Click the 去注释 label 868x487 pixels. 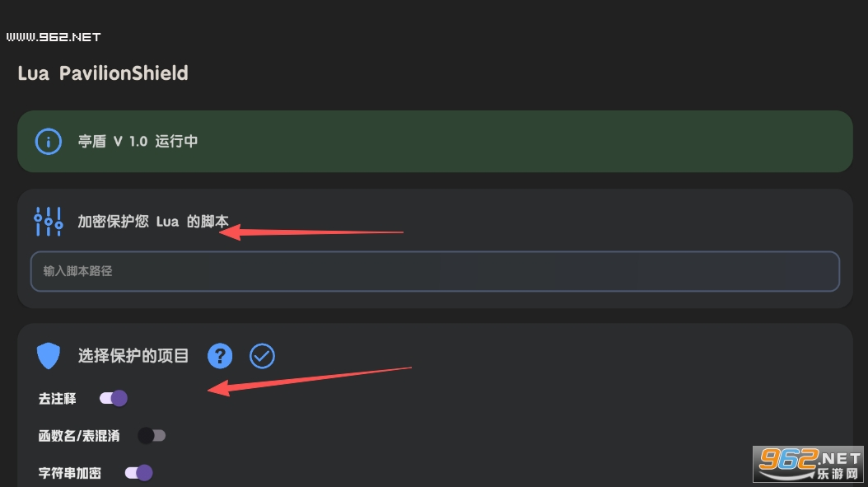pos(58,399)
